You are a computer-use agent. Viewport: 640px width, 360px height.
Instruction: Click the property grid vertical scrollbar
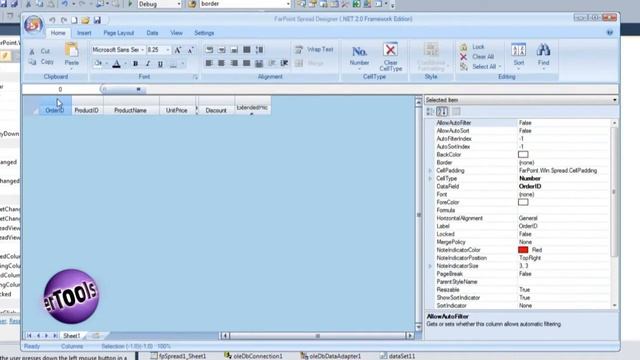pyautogui.click(x=614, y=192)
